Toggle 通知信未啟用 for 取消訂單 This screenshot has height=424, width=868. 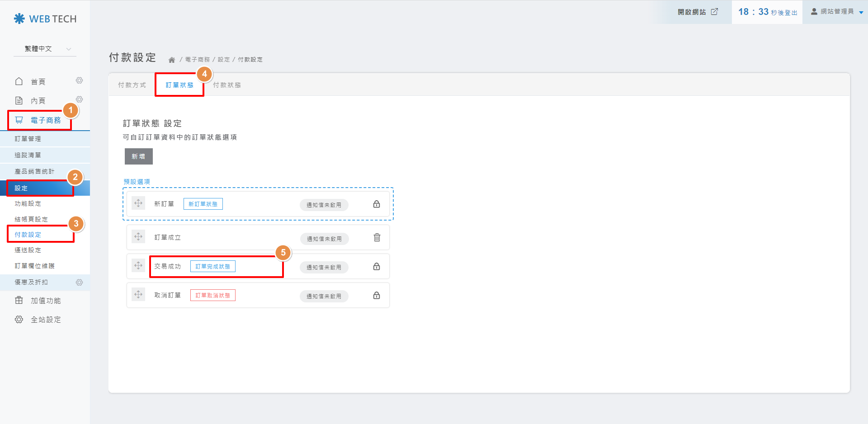point(324,296)
